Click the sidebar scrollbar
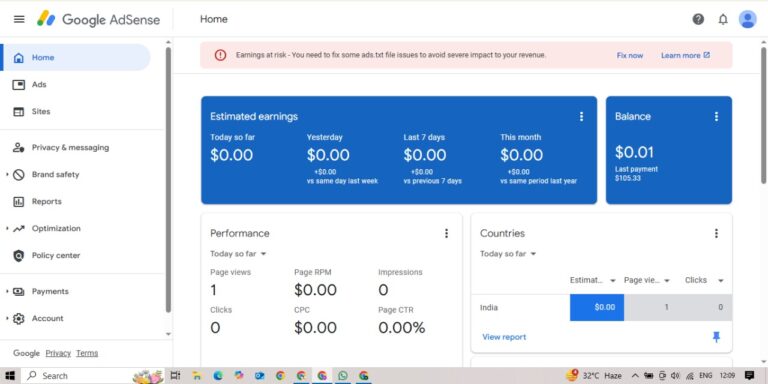The image size is (768, 384). pos(168,180)
